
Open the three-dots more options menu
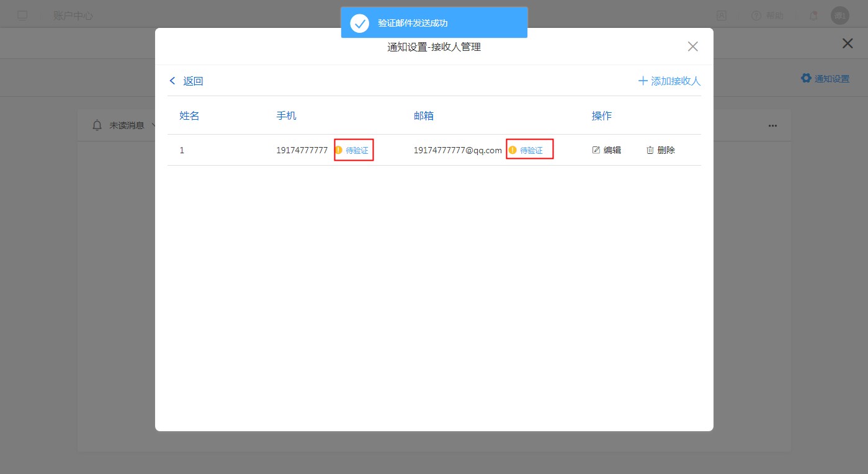(x=772, y=125)
